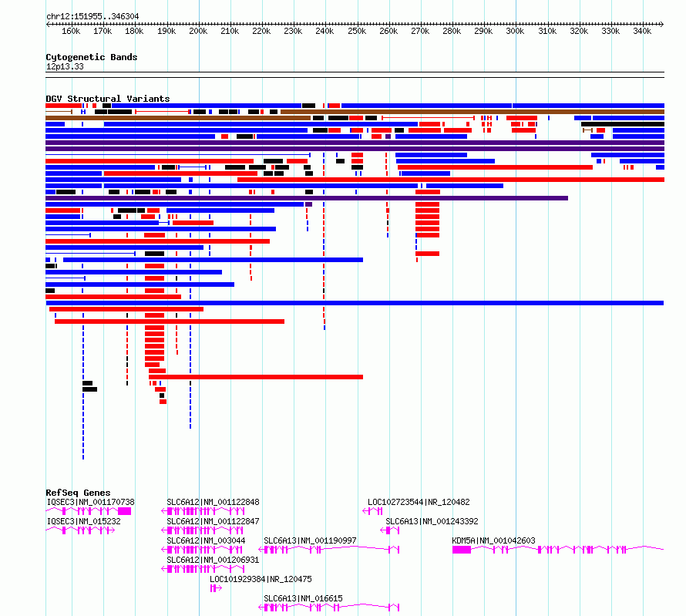686x616 pixels.
Task: Click the 160k ruler tick label
Action: point(71,31)
